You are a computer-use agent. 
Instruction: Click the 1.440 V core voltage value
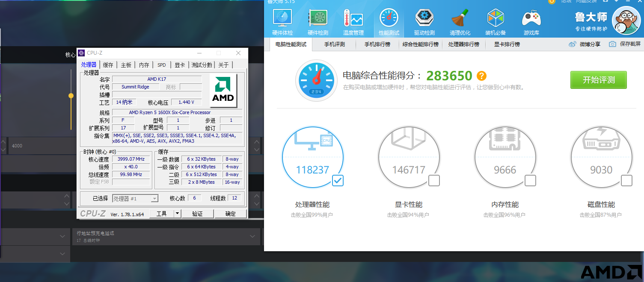[187, 102]
